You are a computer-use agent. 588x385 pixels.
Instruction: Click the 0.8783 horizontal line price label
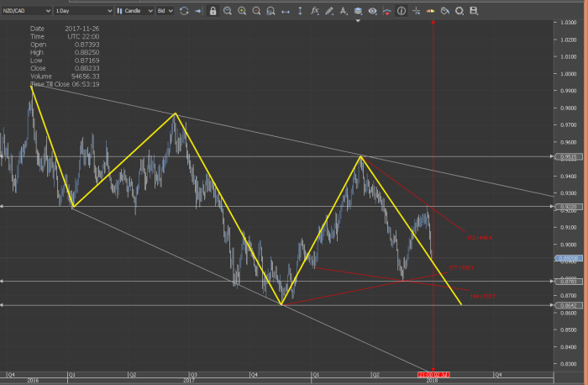pos(569,282)
